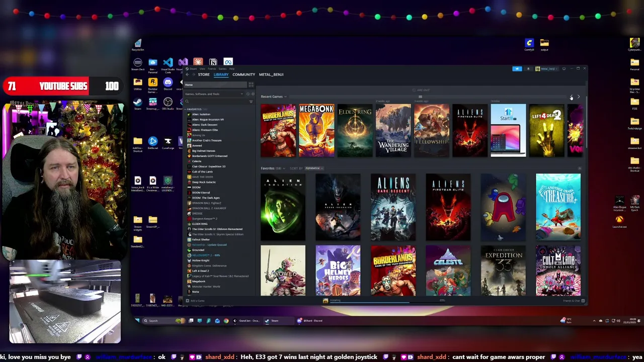Go forward with Steam forward arrow
This screenshot has height=362, width=644.
click(x=193, y=74)
